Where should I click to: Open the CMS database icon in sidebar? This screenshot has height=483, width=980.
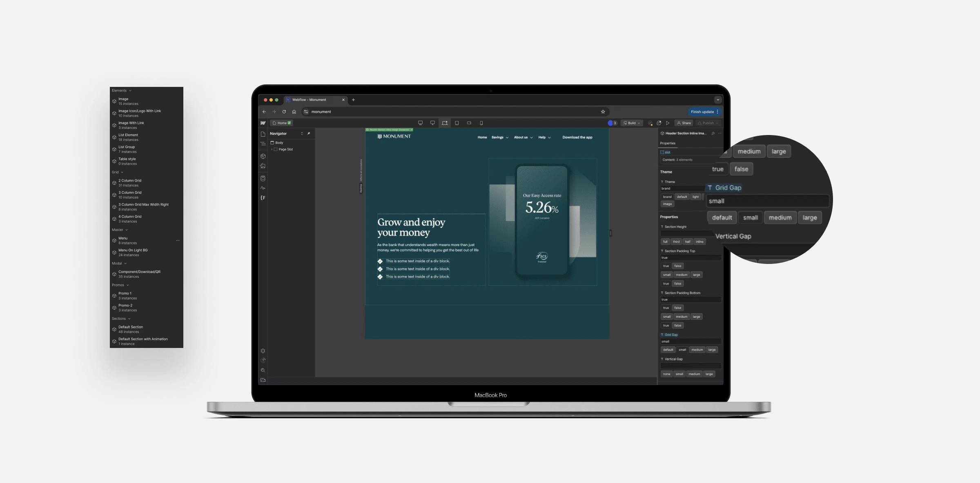[263, 178]
